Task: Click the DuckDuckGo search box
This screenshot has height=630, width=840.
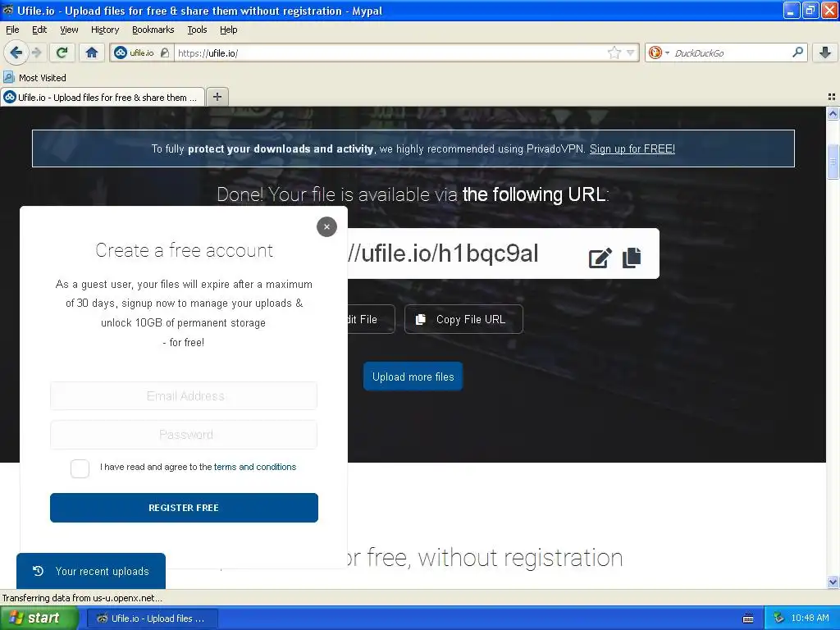Action: 731,52
